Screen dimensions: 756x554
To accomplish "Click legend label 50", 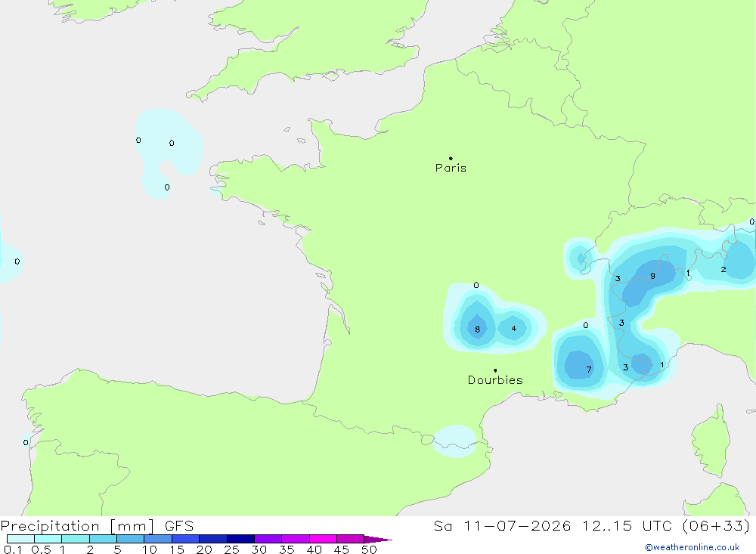I will click(x=369, y=549).
